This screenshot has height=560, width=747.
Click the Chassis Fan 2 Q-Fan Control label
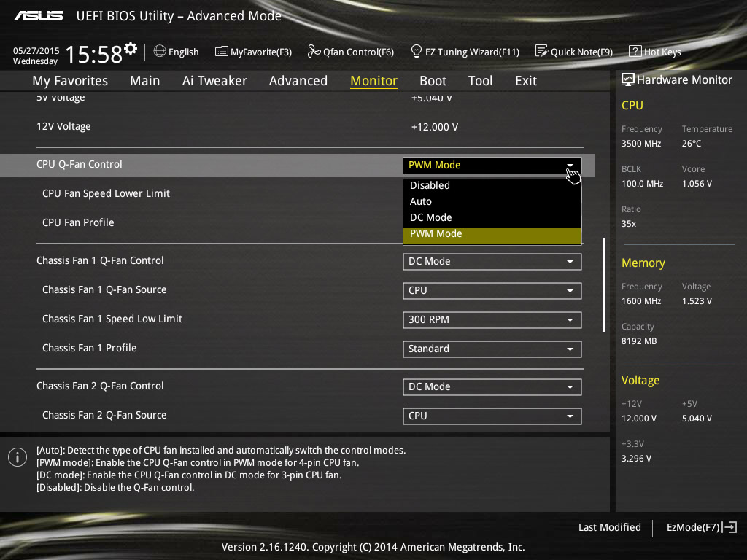point(100,386)
